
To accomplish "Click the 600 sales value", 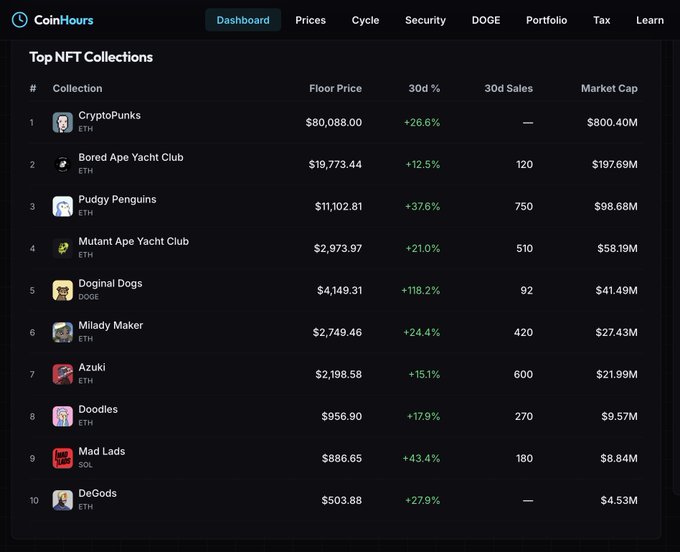I will click(x=523, y=374).
